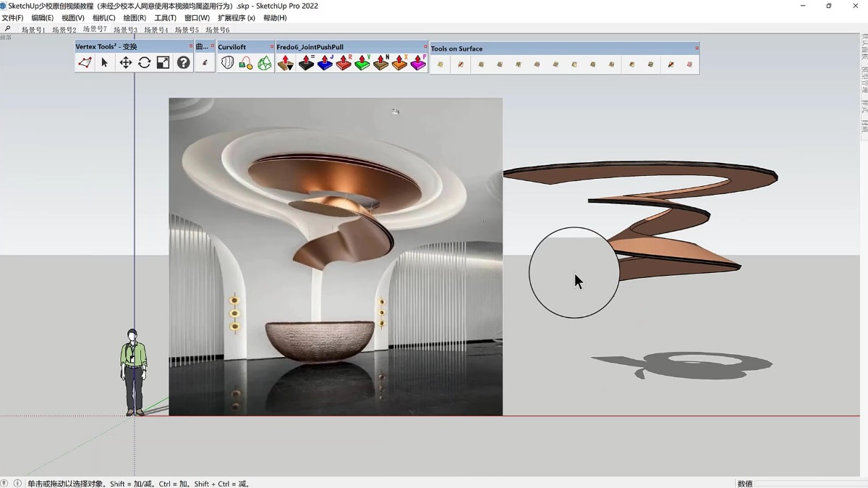Activate the Vertex Tools rotate tool
The width and height of the screenshot is (868, 488).
[144, 63]
